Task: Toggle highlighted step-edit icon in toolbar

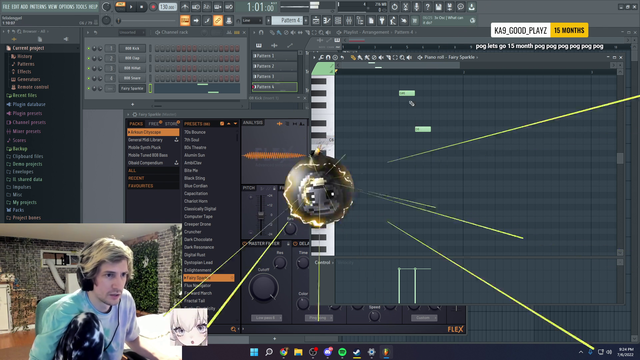Action: pyautogui.click(x=185, y=20)
